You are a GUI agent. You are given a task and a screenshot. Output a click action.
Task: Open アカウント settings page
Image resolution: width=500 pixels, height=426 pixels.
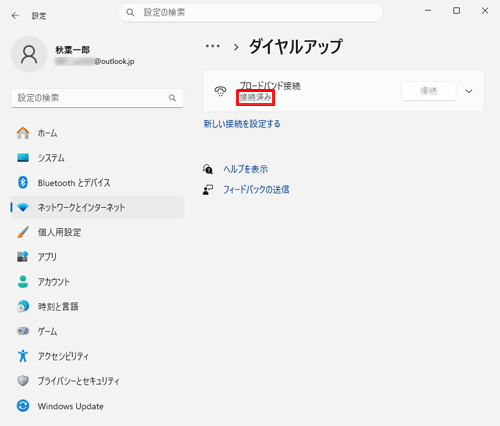click(97, 281)
